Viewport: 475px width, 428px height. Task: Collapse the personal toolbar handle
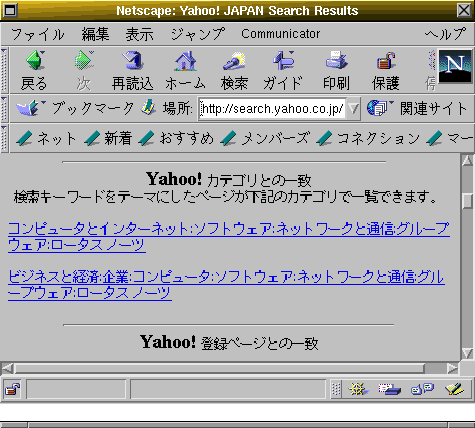point(4,138)
